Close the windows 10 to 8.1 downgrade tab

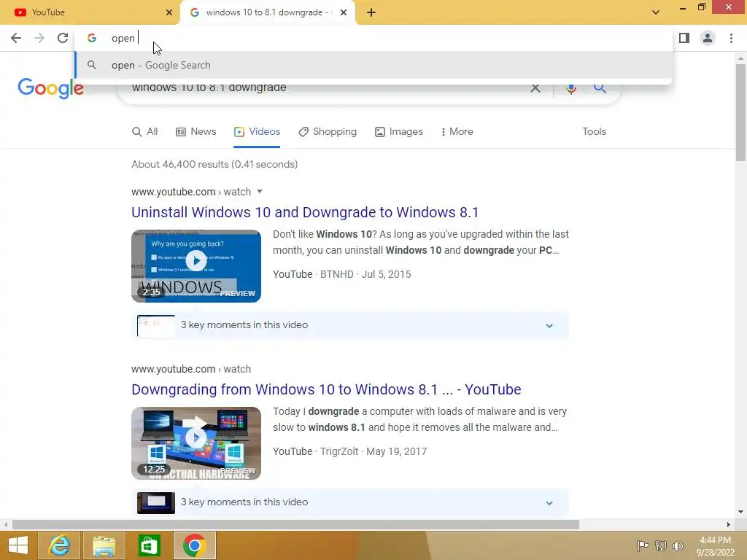tap(343, 12)
